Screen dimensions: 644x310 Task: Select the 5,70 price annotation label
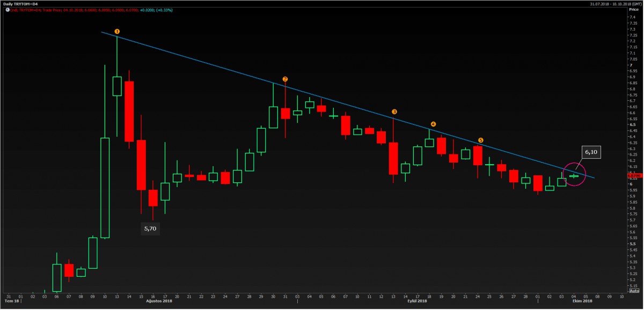pyautogui.click(x=149, y=228)
